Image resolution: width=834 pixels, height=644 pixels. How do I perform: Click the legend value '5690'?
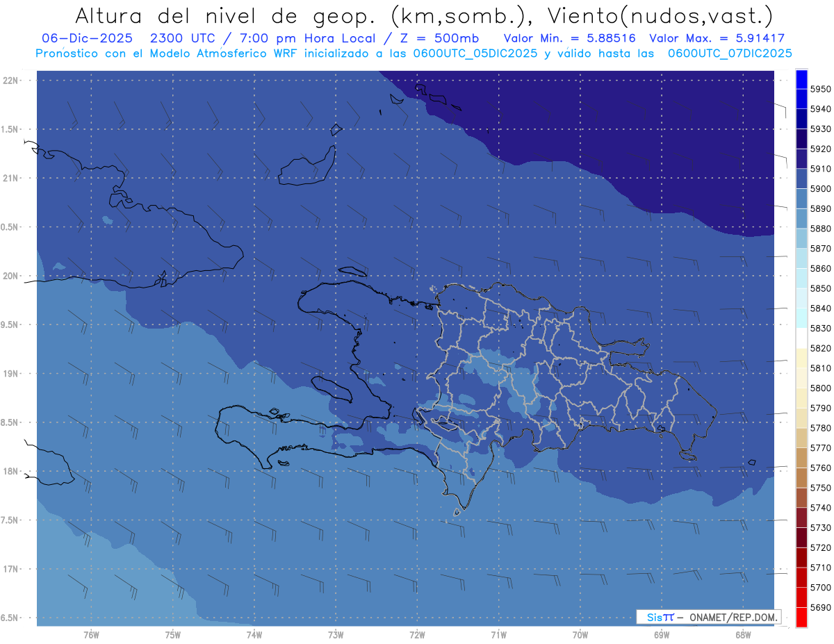pyautogui.click(x=821, y=607)
